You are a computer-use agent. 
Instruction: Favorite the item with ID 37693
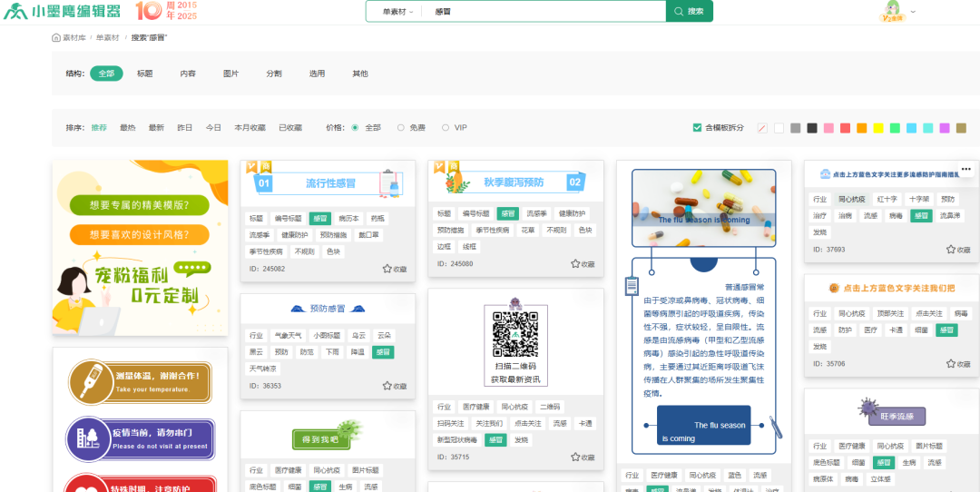[958, 249]
